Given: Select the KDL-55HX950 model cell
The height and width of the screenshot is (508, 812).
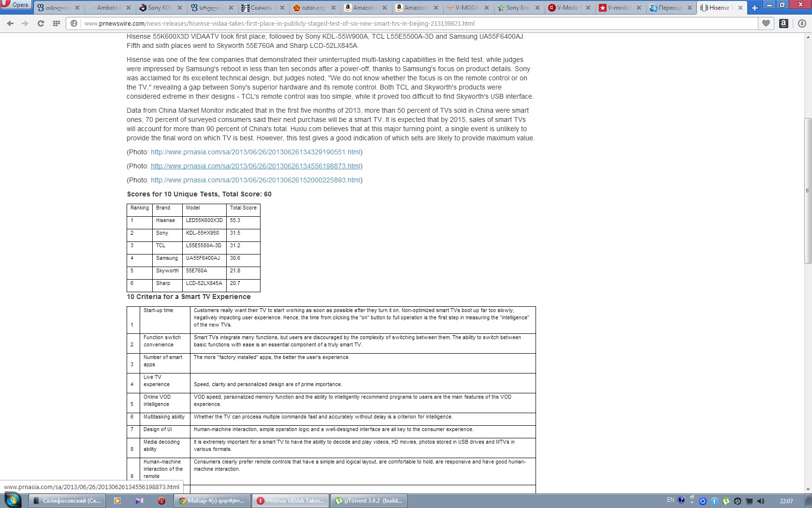Looking at the screenshot, I should 204,235.
